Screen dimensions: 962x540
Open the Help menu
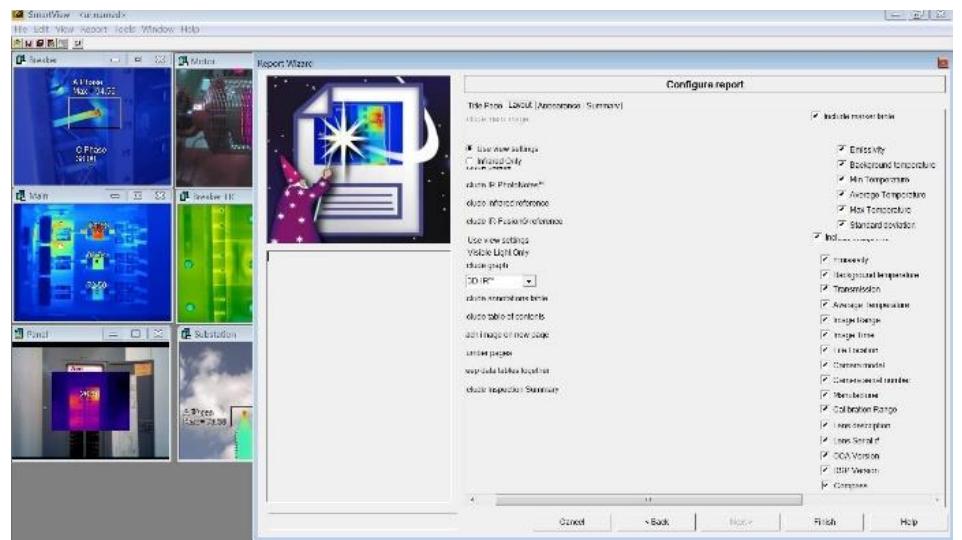coord(190,29)
